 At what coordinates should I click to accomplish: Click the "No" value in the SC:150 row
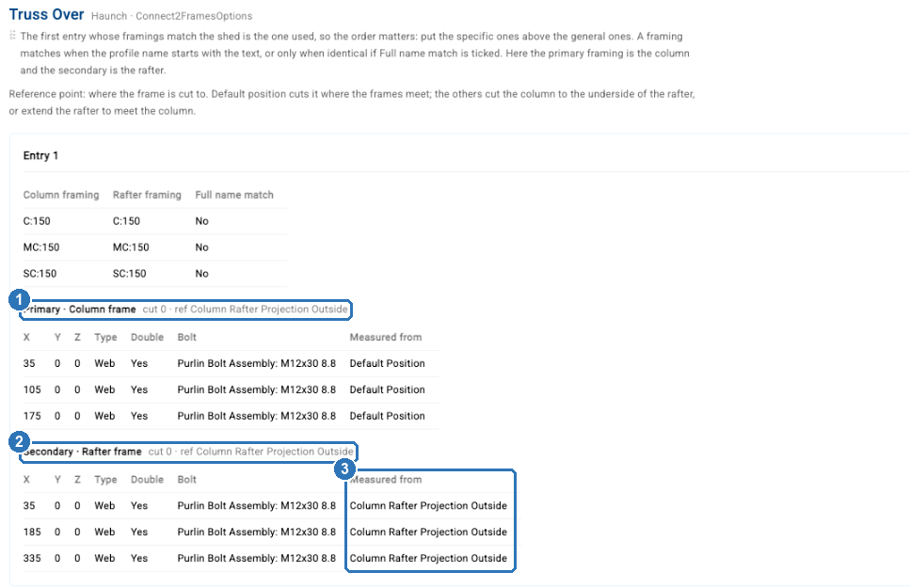[201, 274]
